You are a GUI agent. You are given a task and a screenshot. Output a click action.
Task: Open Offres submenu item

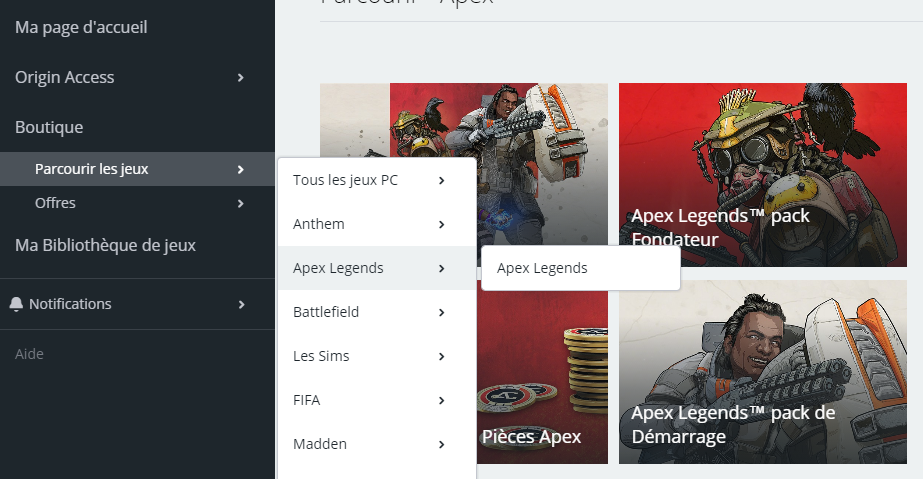(55, 203)
